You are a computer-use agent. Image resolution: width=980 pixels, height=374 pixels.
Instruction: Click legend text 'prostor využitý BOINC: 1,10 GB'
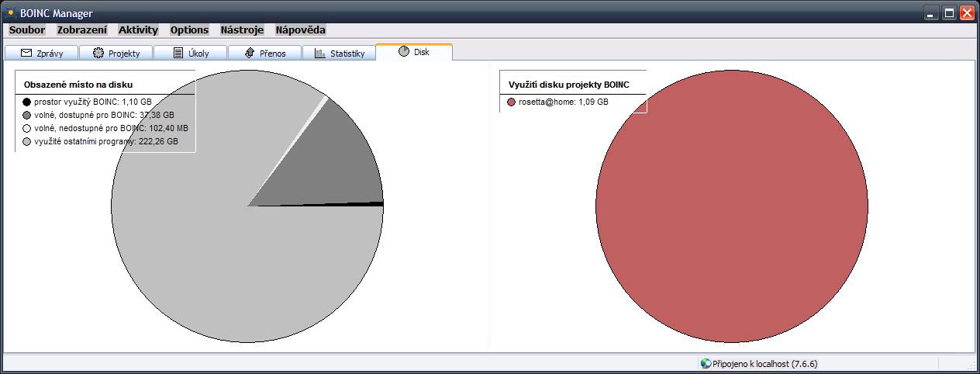pos(93,102)
